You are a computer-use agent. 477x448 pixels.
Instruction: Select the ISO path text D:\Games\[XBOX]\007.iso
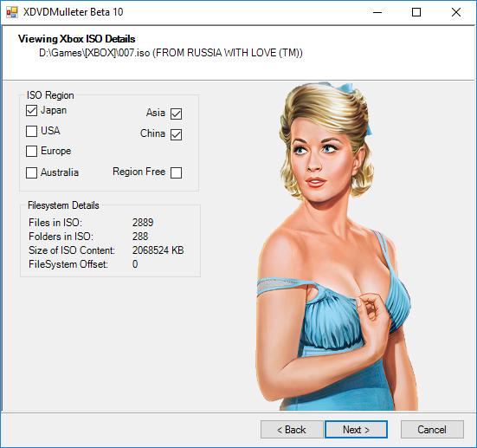coord(94,53)
